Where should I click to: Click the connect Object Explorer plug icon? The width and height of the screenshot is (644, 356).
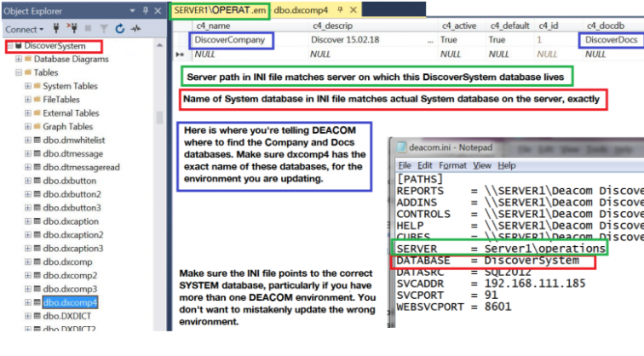[56, 28]
